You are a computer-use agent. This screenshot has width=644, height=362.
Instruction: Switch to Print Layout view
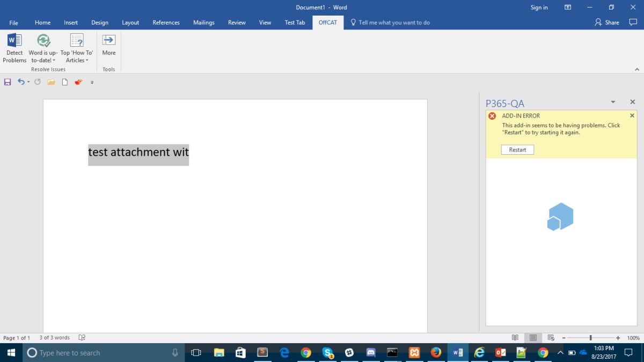tap(533, 338)
